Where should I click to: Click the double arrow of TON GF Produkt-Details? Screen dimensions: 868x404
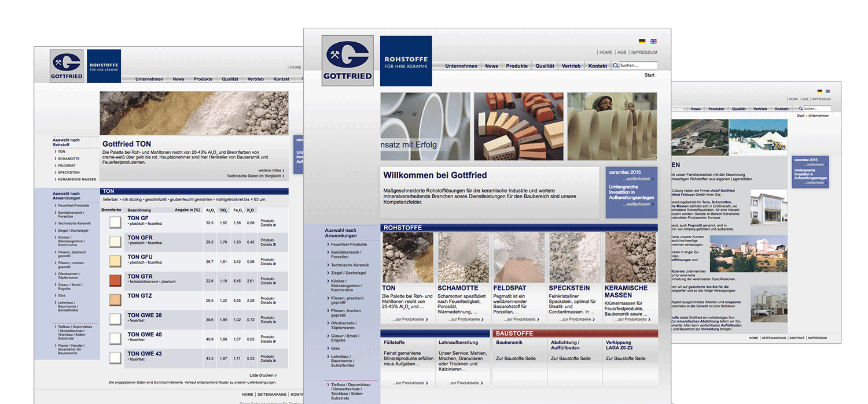coord(275,225)
